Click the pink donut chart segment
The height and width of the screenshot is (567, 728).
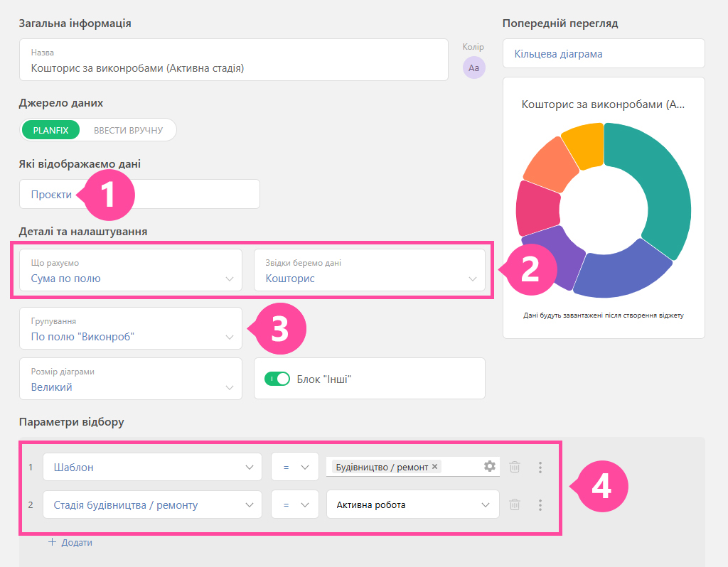(x=539, y=209)
